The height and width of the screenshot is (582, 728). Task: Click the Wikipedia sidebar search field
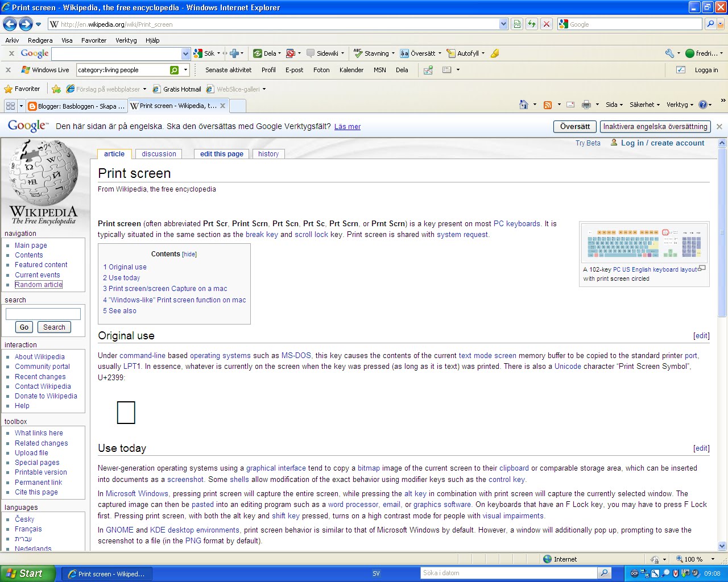coord(43,314)
